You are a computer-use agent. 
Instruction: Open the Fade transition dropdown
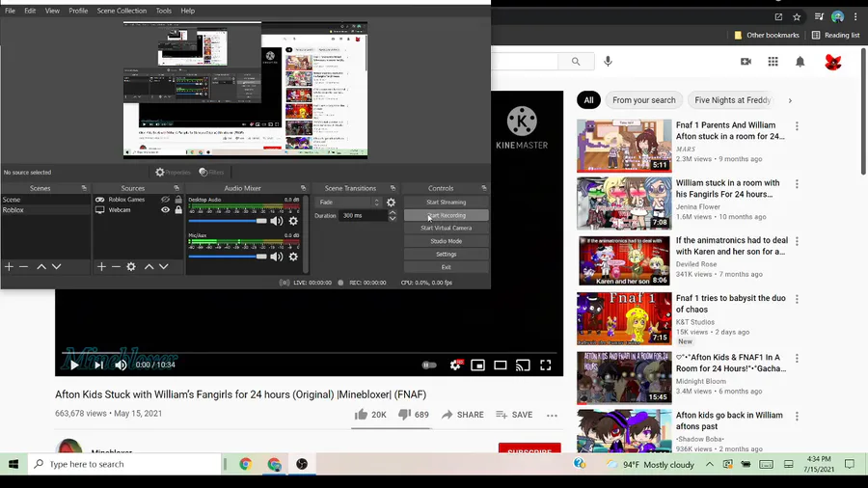tap(349, 203)
